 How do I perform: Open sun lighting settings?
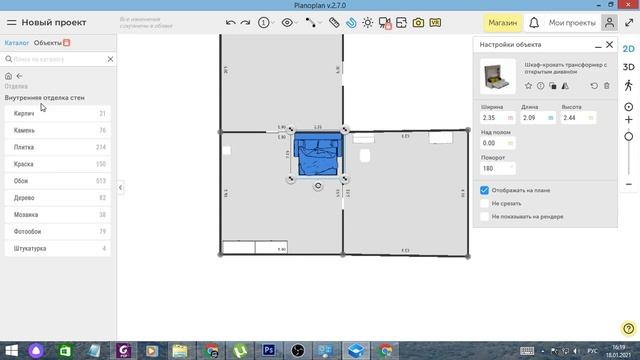click(367, 23)
